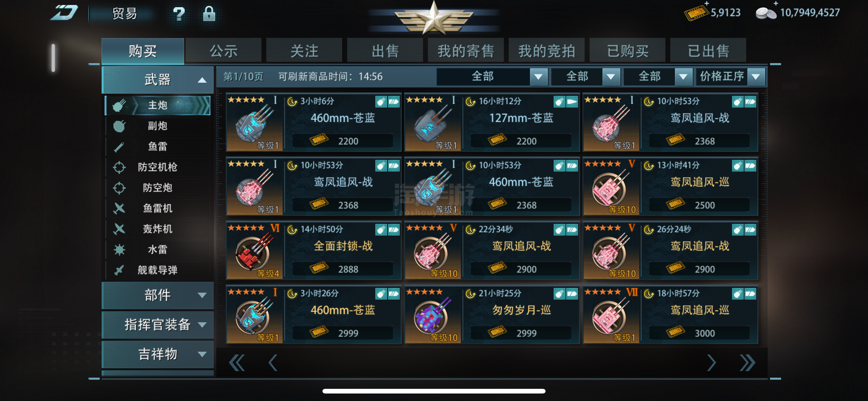Tap the padlock icon in top bar
This screenshot has height=401, width=868.
pos(209,14)
